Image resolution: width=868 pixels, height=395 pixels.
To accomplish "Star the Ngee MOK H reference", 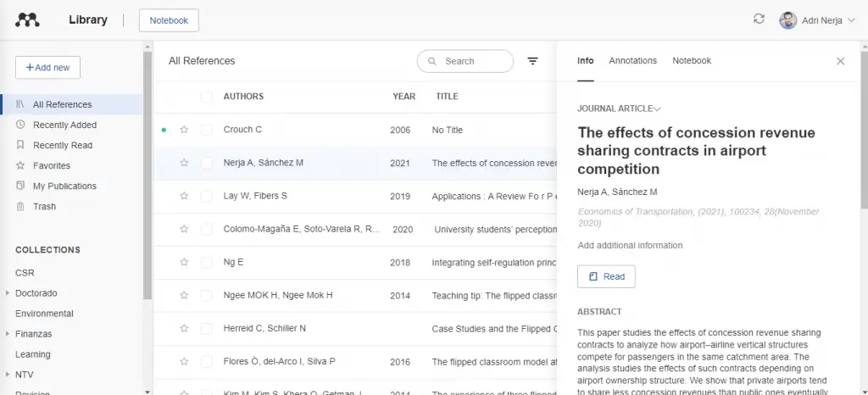I will click(184, 296).
